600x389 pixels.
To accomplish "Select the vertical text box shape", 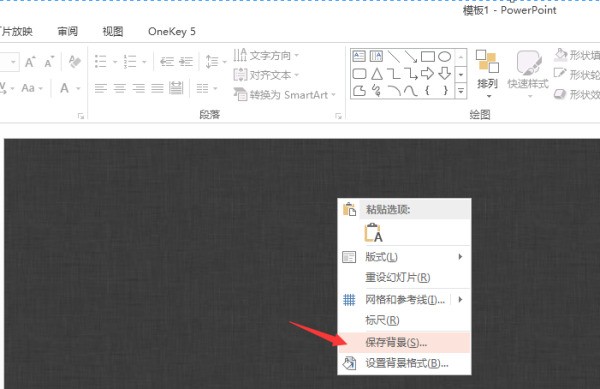I will tap(376, 56).
